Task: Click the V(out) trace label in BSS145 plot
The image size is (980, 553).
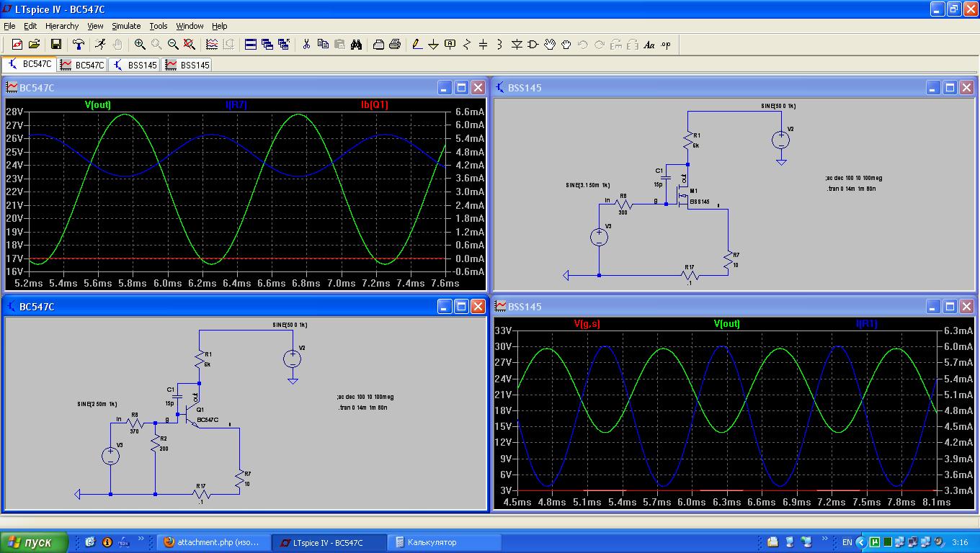Action: tap(727, 323)
